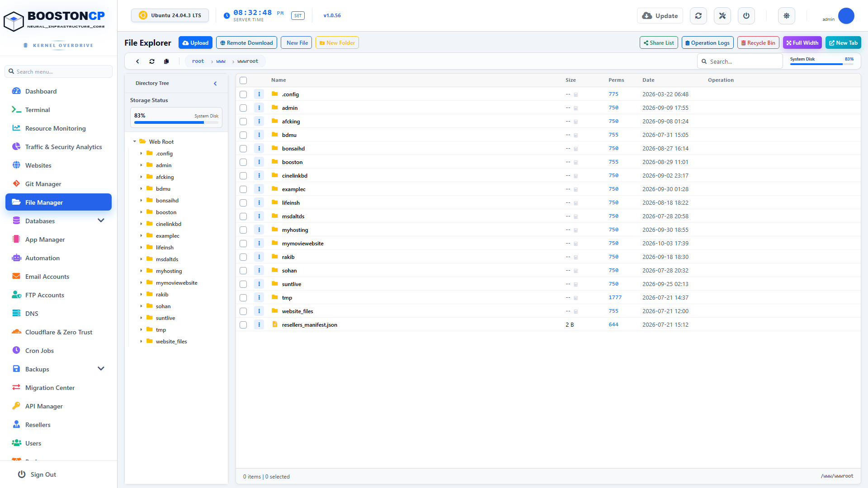The height and width of the screenshot is (488, 868).
Task: Click size calculate icon for tmp folder
Action: (576, 298)
